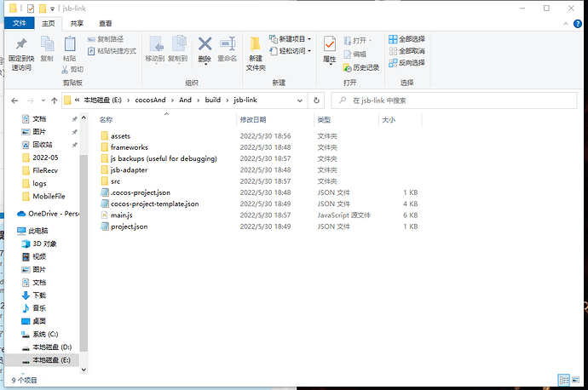The height and width of the screenshot is (390, 588).
Task: Click the Edit (编辑) ribbon button
Action: click(x=355, y=54)
